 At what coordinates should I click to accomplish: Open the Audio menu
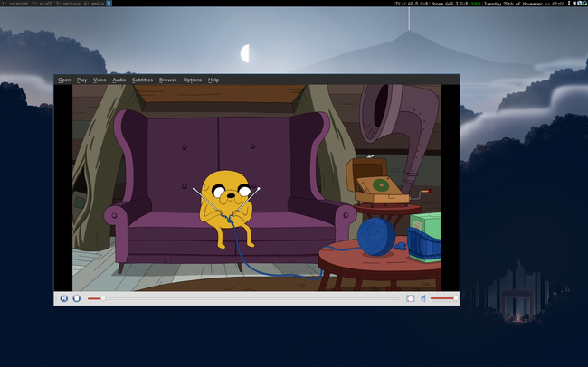119,80
